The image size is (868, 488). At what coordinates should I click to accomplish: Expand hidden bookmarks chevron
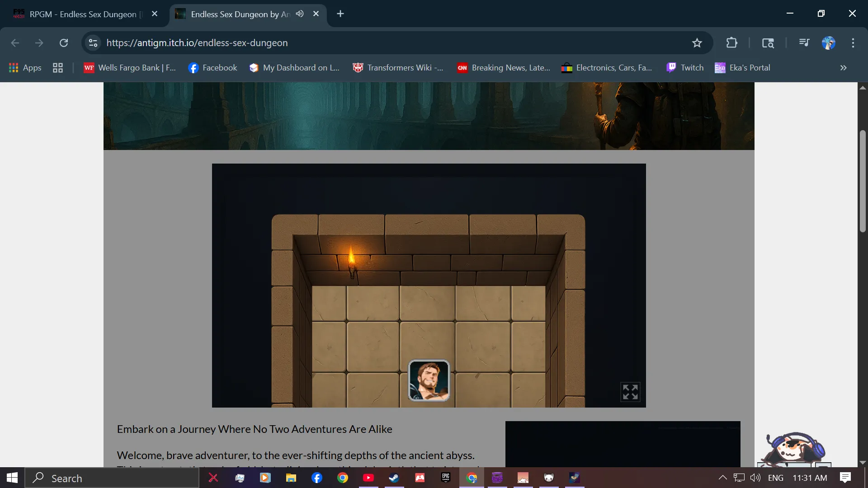843,68
